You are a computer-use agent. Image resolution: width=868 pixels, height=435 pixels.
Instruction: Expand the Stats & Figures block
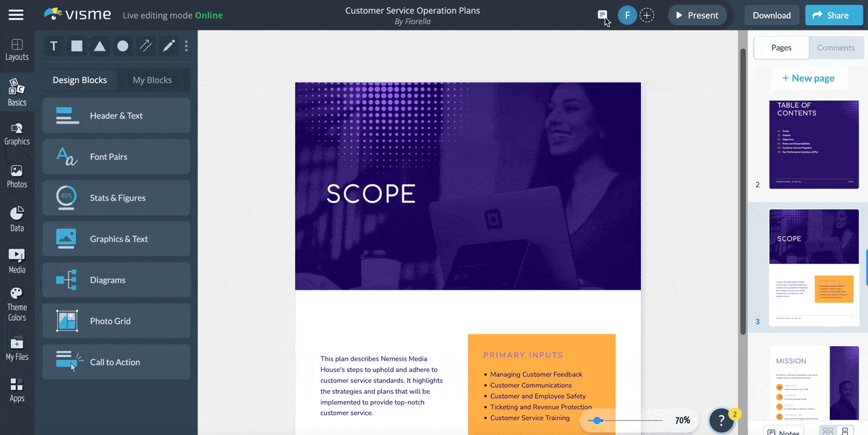pos(116,198)
